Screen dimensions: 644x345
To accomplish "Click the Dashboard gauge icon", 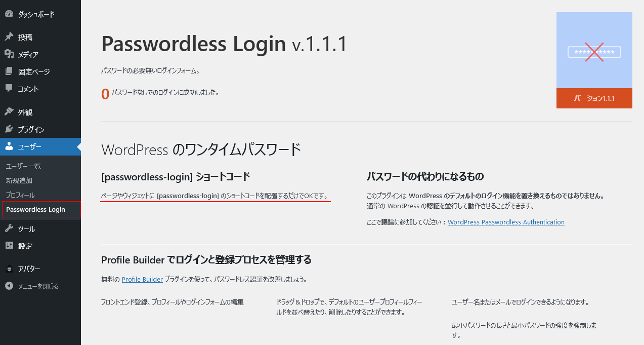I will tap(9, 14).
